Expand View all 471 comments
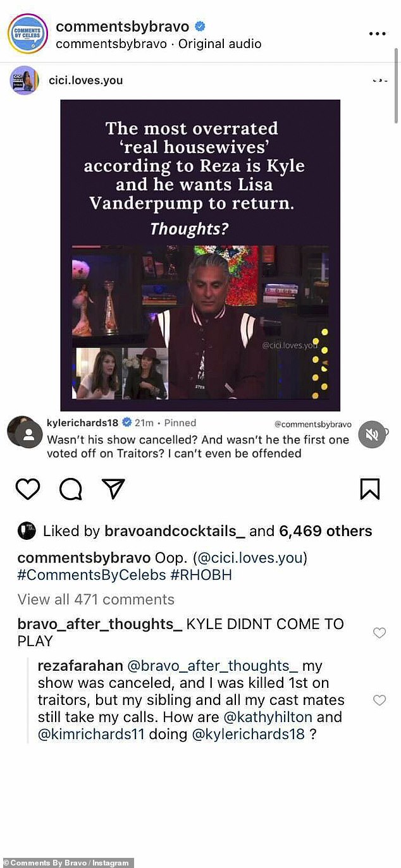Viewport: 401px width, 868px height. (96, 599)
